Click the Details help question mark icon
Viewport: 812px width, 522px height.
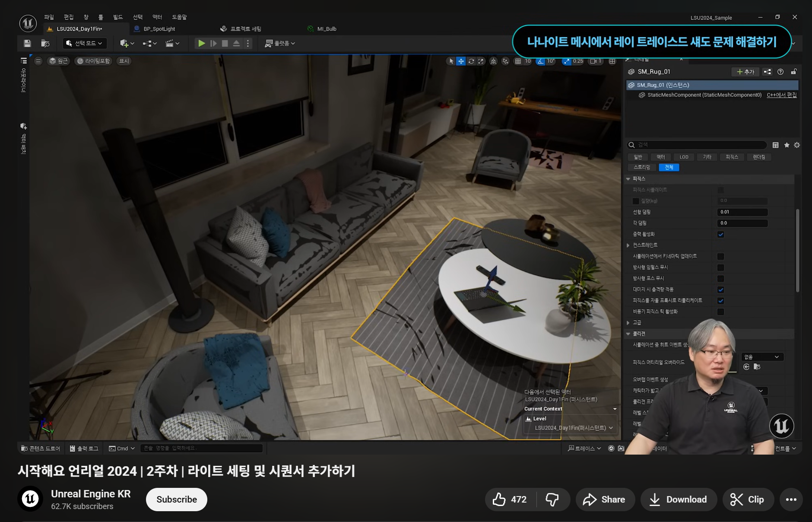pyautogui.click(x=780, y=72)
